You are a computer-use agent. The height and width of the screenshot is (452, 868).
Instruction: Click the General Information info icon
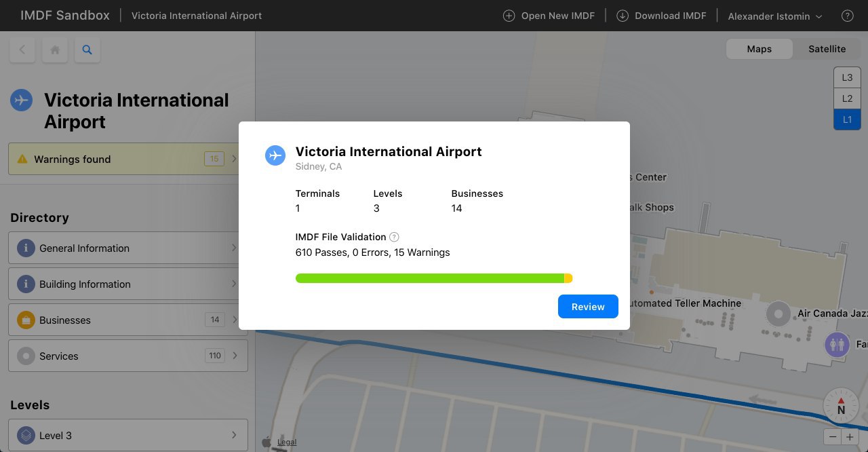tap(26, 248)
